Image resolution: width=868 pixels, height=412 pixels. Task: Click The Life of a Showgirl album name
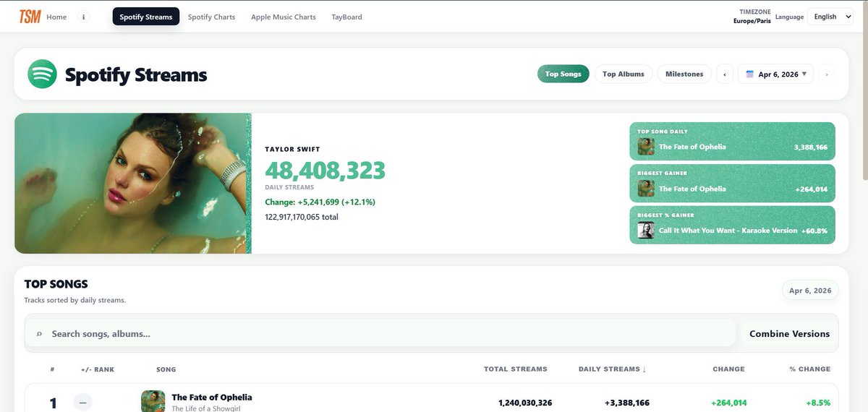click(208, 408)
